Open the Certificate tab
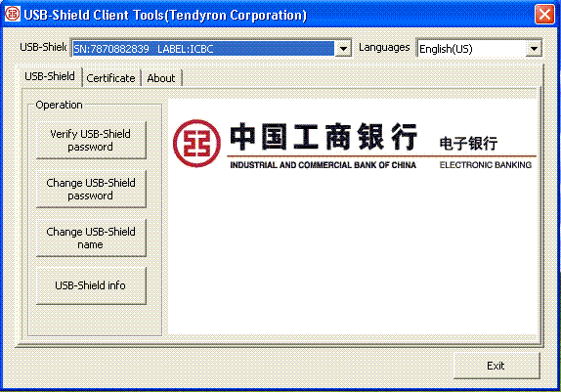 110,78
